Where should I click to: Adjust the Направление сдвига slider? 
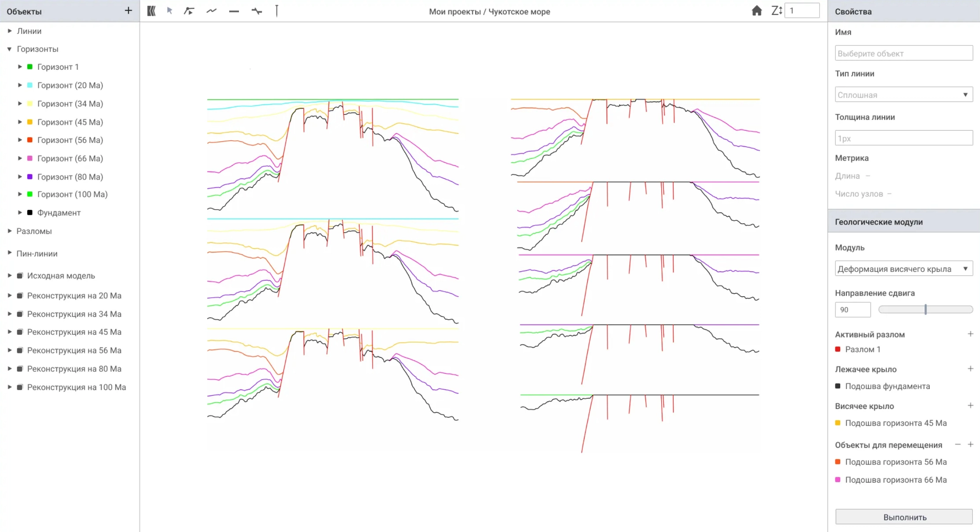point(925,310)
